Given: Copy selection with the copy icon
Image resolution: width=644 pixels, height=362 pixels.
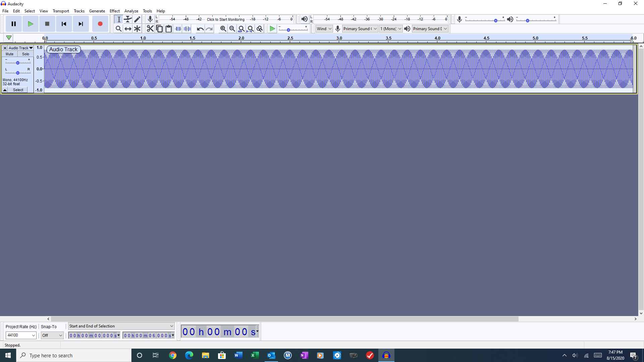Looking at the screenshot, I should click(x=160, y=29).
